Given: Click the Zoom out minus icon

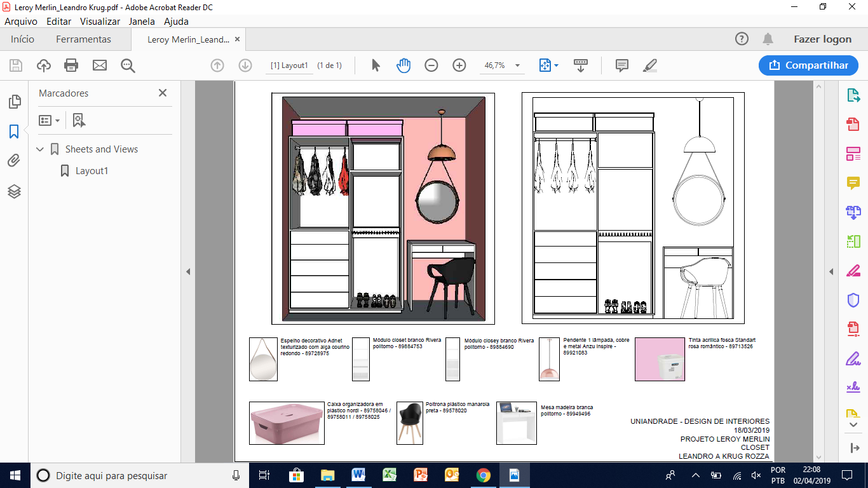Looking at the screenshot, I should click(431, 65).
